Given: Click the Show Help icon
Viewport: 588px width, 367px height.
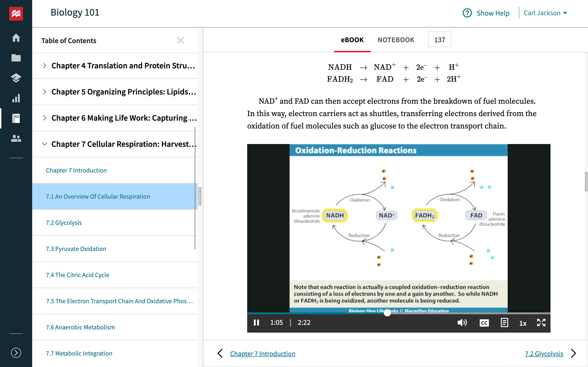Looking at the screenshot, I should (468, 13).
